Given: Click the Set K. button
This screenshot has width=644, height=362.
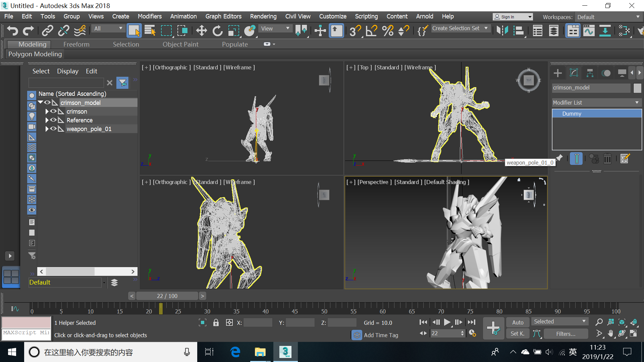Looking at the screenshot, I should pyautogui.click(x=518, y=334).
